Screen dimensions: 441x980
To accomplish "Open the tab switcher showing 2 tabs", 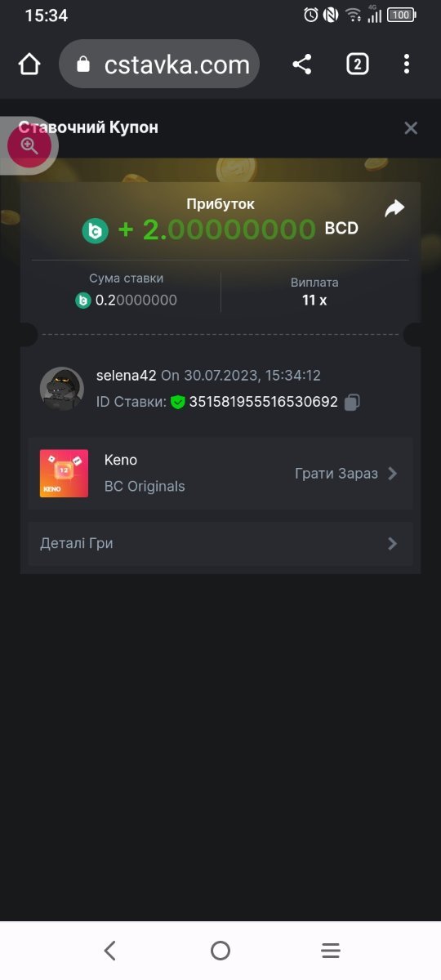I will (x=357, y=65).
